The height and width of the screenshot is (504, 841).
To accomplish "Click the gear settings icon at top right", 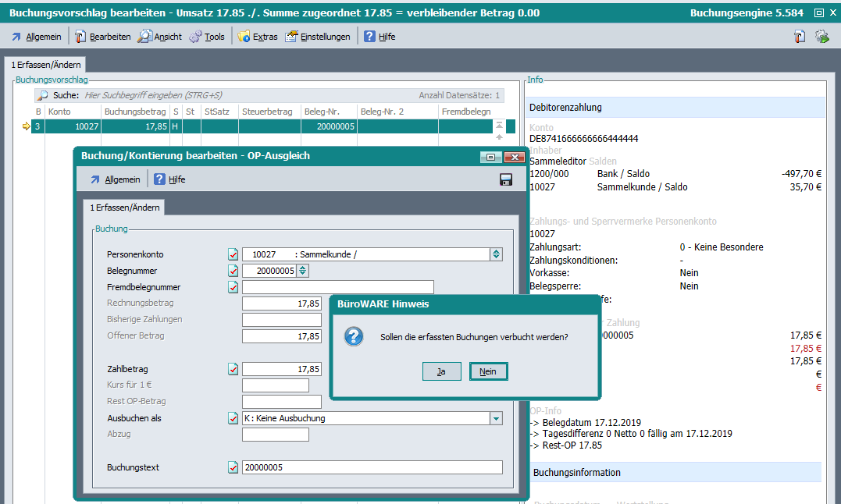I will click(x=821, y=37).
